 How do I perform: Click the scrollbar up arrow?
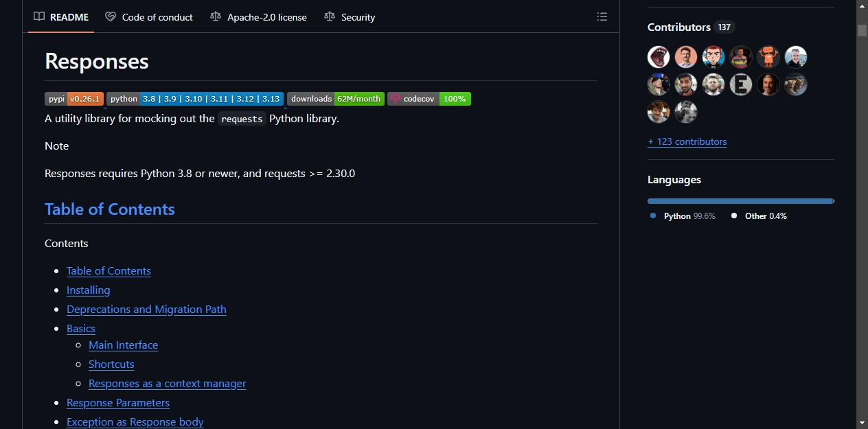[862, 6]
